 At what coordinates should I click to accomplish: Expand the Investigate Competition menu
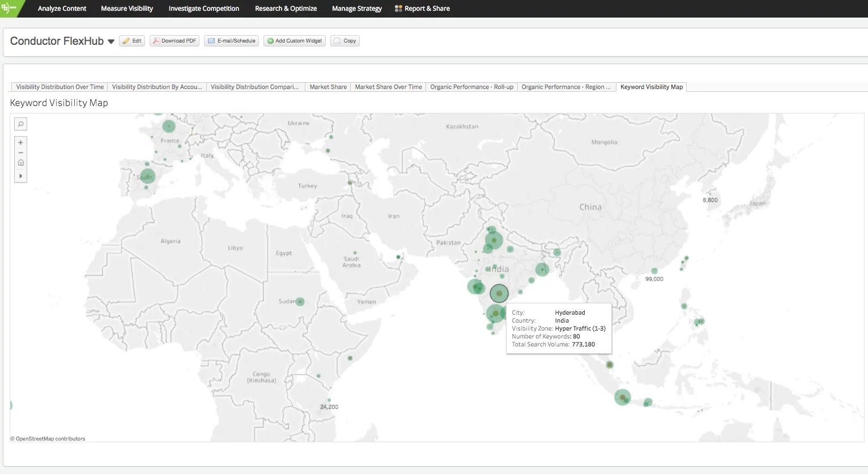pyautogui.click(x=203, y=9)
